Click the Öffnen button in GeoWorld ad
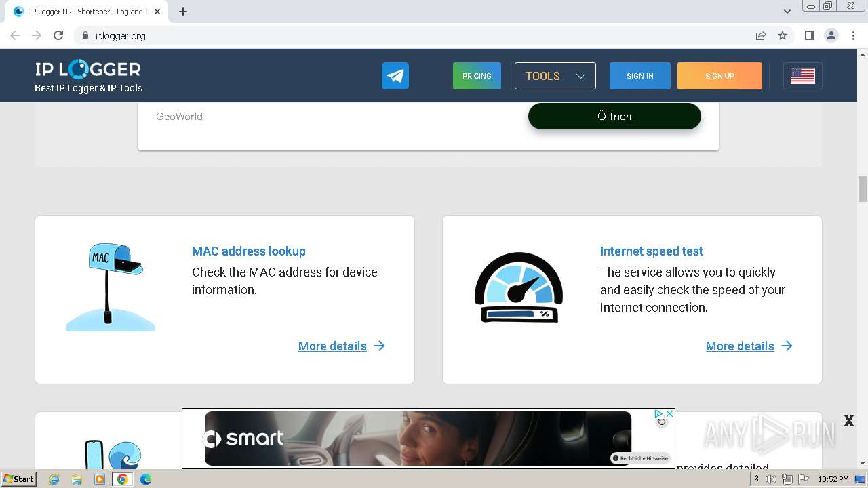The height and width of the screenshot is (488, 868). (x=614, y=116)
